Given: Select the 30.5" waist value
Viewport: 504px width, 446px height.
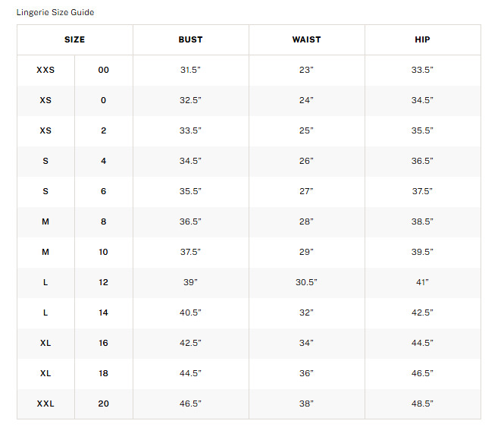Looking at the screenshot, I should pos(306,282).
